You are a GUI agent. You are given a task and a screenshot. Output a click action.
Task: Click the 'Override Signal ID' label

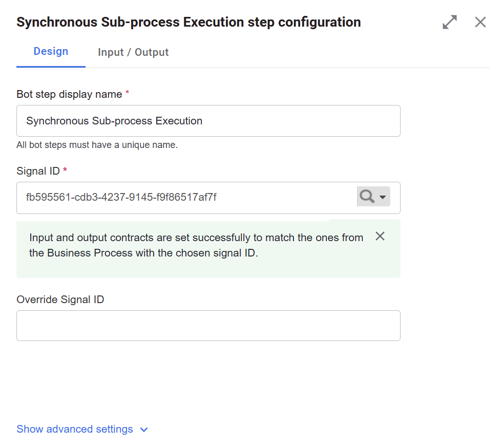pyautogui.click(x=60, y=300)
